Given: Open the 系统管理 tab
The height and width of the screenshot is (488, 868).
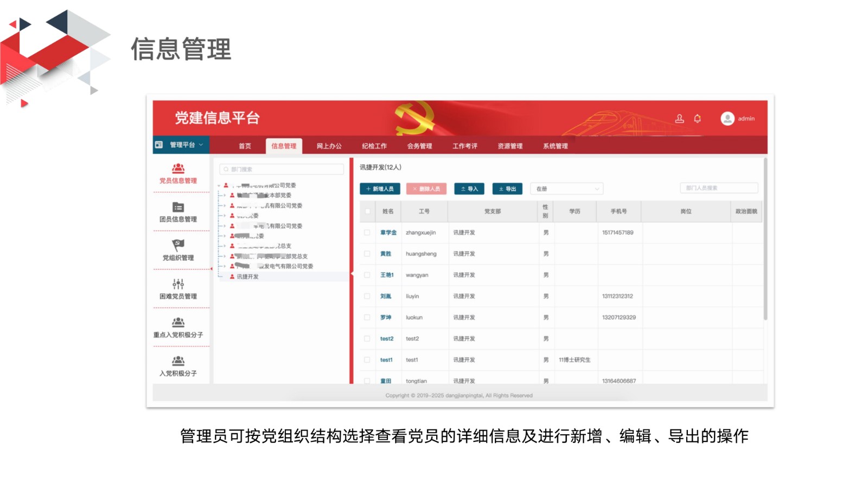Looking at the screenshot, I should (556, 146).
